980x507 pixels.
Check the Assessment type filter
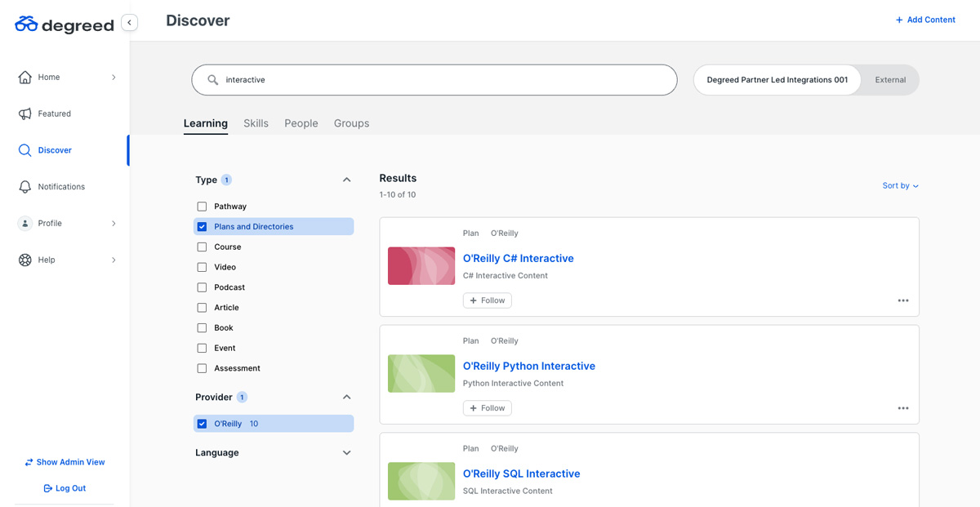point(202,368)
